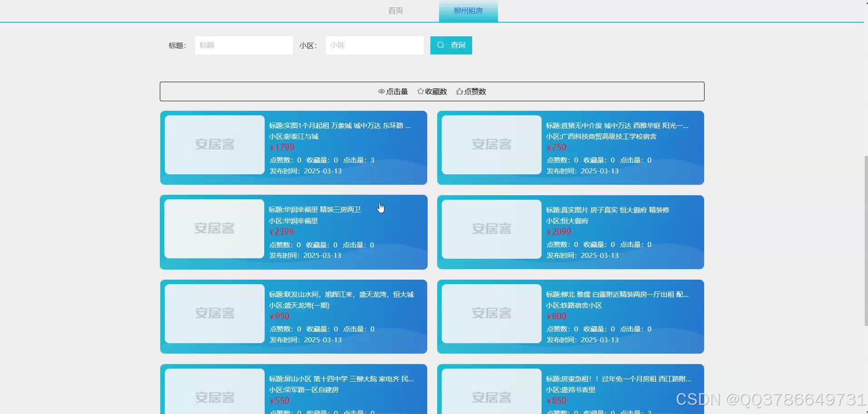
Task: Click the 安居客 thumbnail on 铁路宿舍小区 listing
Action: point(490,313)
